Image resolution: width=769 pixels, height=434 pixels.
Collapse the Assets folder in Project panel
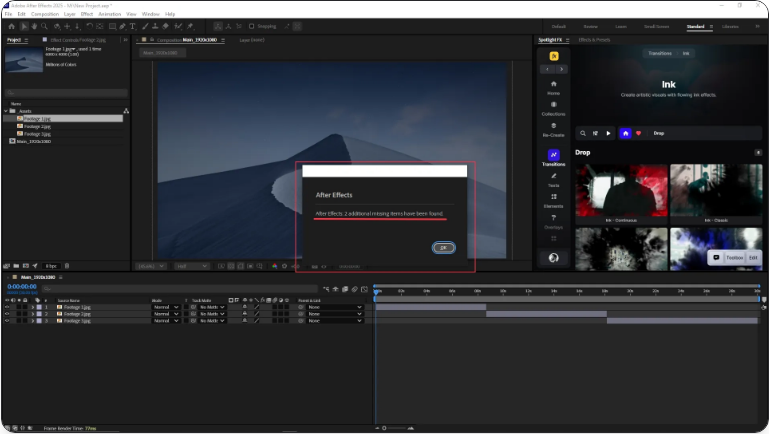(6, 110)
